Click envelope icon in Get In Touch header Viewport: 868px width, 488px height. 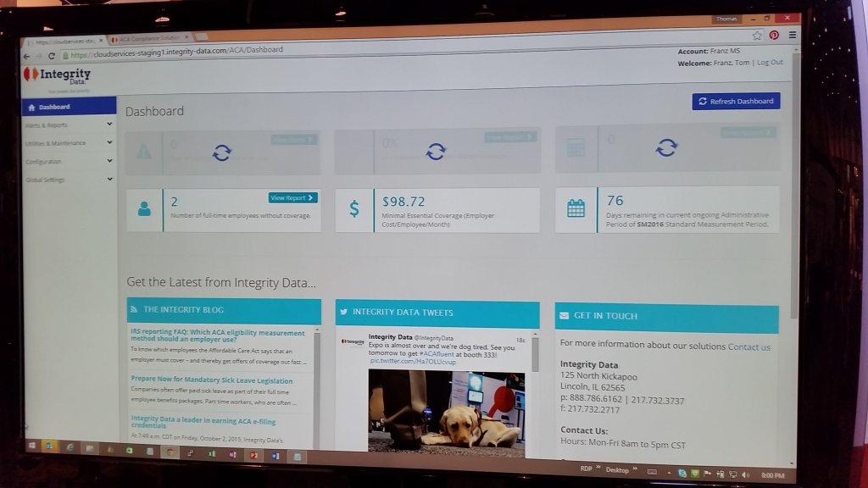click(x=564, y=316)
